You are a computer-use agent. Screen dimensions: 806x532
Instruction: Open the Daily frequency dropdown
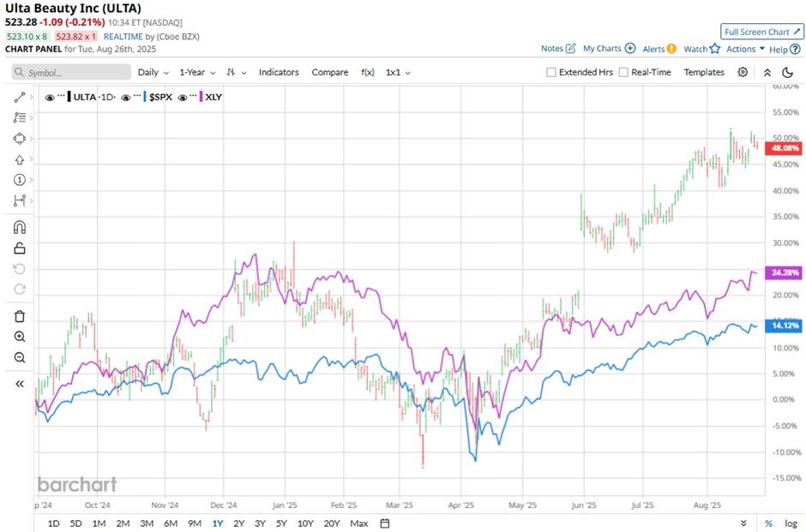(x=153, y=73)
